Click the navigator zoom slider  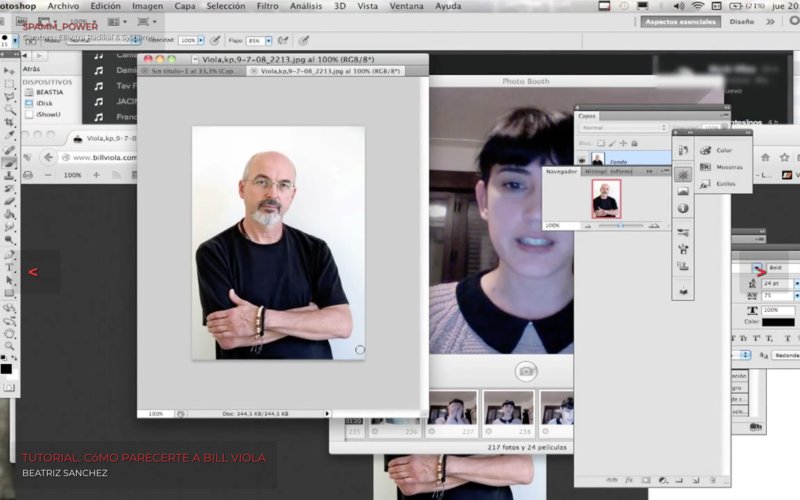[x=621, y=226]
